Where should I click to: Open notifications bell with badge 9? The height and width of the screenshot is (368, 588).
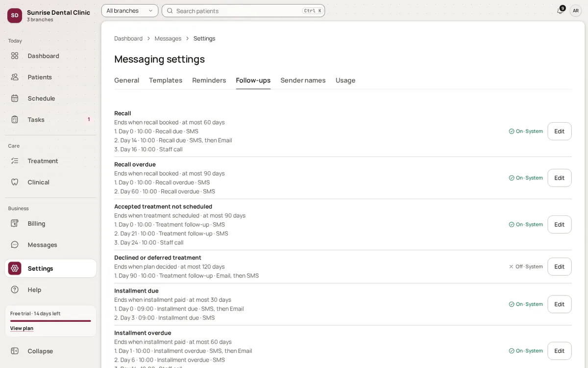tap(560, 10)
